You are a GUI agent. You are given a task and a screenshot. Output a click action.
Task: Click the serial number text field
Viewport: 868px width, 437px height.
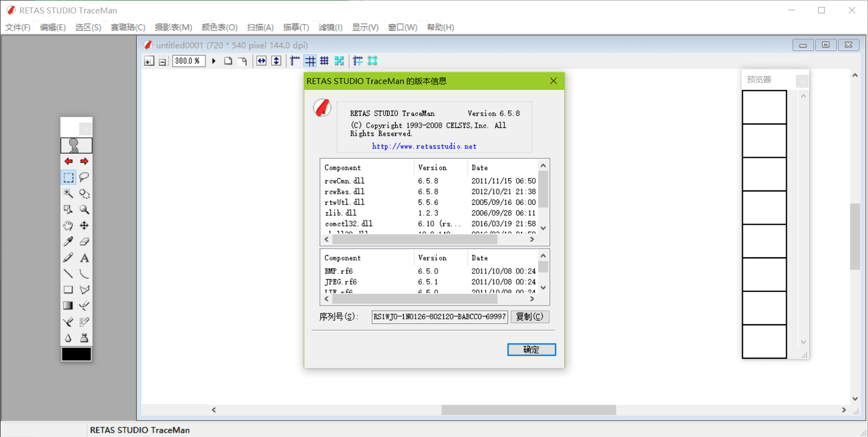pos(439,317)
